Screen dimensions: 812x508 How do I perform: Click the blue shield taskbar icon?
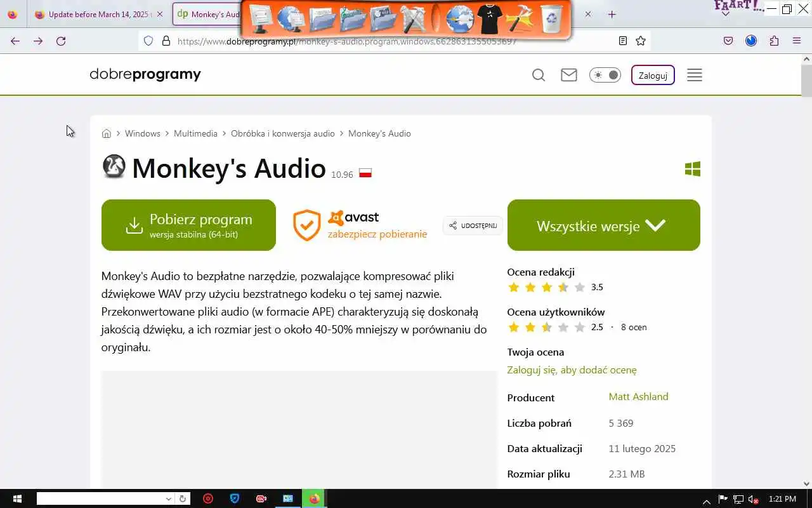pyautogui.click(x=235, y=499)
